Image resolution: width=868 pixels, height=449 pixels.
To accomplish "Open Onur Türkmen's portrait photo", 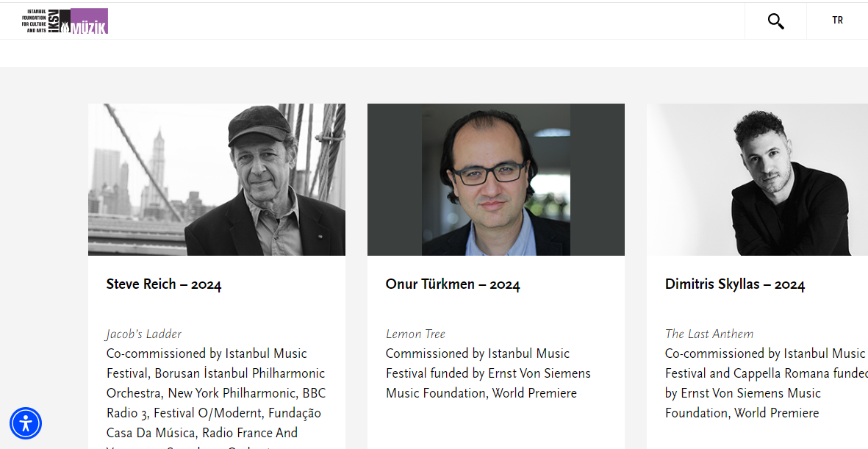I will click(x=496, y=179).
